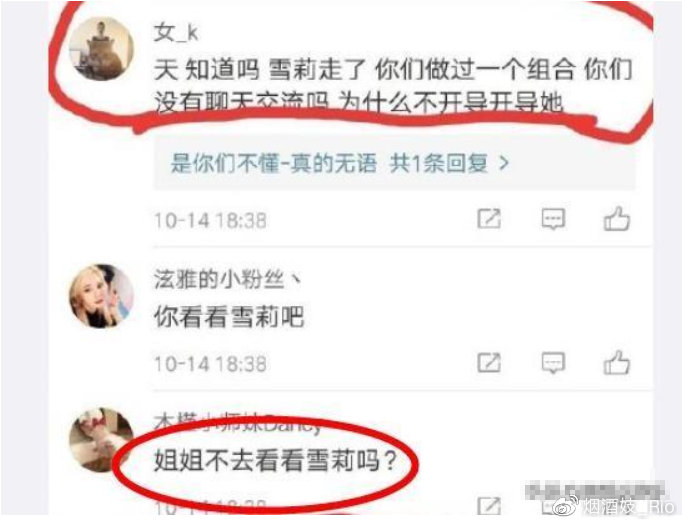682x525 pixels.
Task: Click the Weibo watermark 烟酒妓_Rio
Action: click(613, 506)
